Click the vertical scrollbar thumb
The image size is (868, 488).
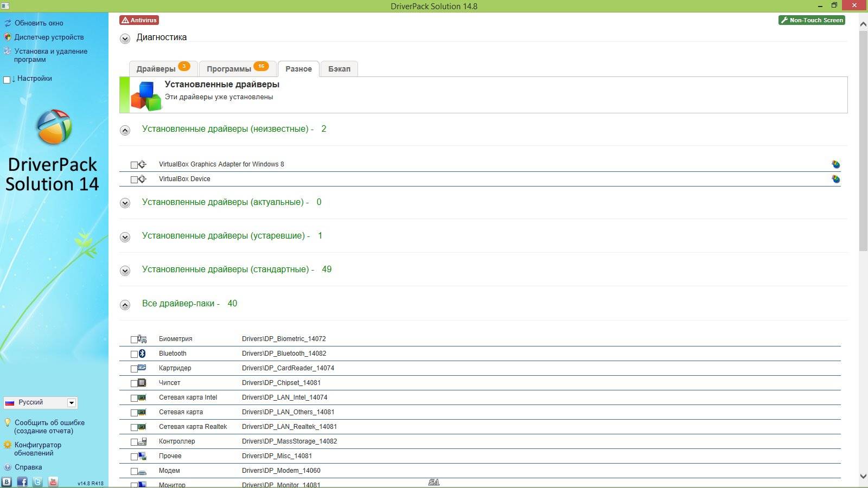(863, 141)
